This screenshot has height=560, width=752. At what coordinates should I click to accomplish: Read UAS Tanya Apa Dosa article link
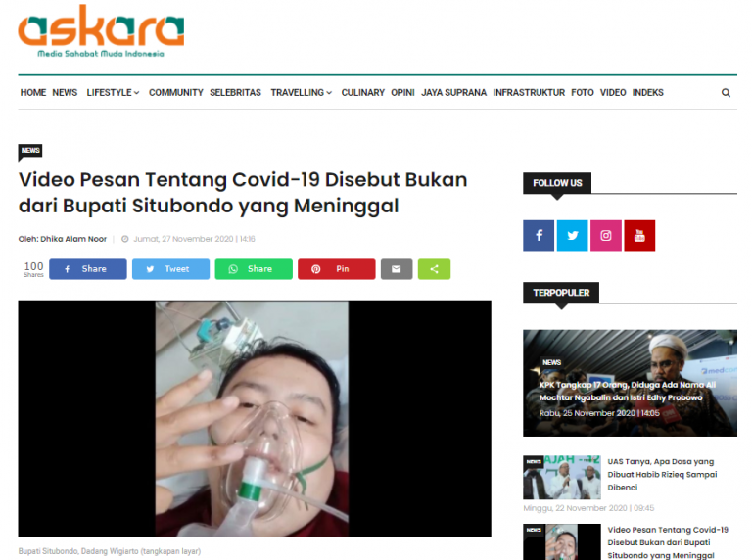tap(662, 474)
